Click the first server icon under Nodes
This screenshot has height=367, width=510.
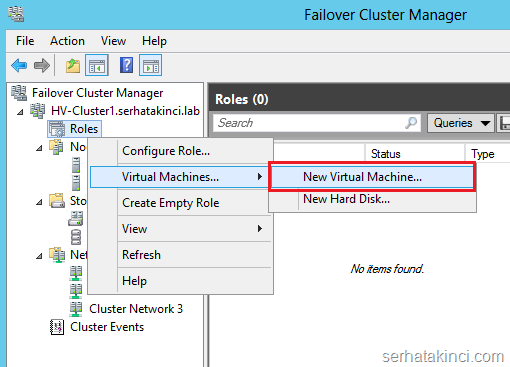tap(76, 165)
